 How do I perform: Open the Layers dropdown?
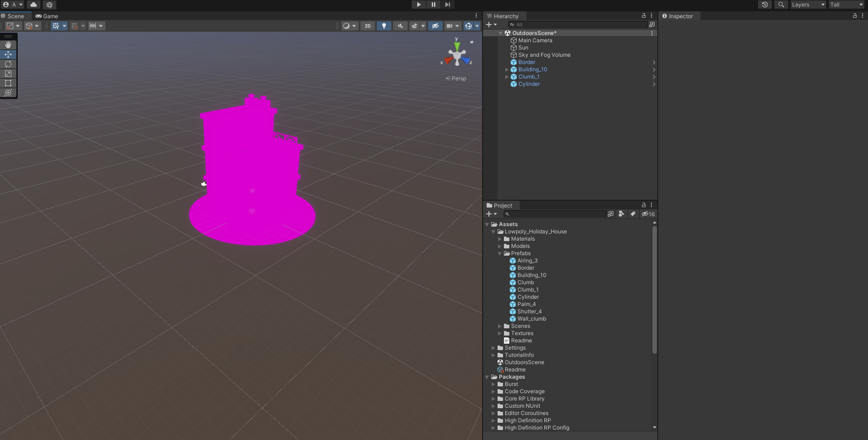(x=808, y=5)
